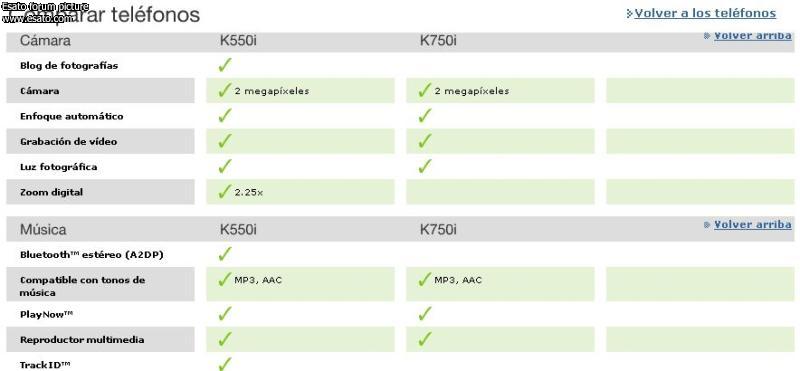Click the K550i Blog de fotografías checkmark
The height and width of the screenshot is (371, 800).
224,65
